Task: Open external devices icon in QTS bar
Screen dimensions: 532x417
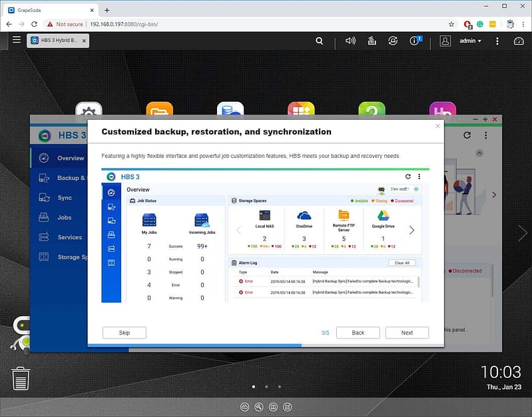Action: [393, 41]
